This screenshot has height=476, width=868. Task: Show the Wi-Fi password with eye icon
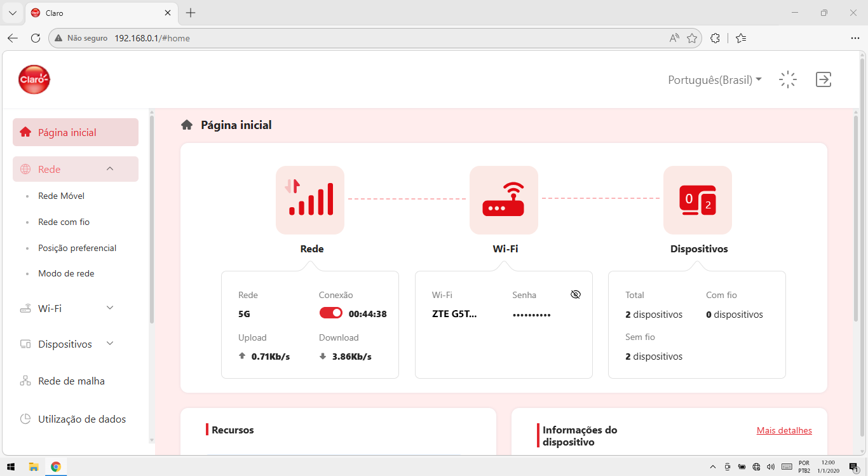[x=576, y=294]
